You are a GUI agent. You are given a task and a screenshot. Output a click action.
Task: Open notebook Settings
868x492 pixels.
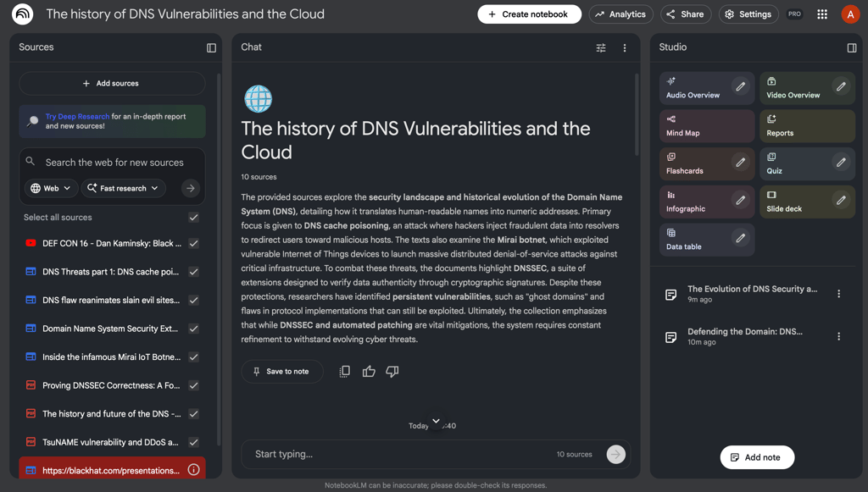(x=748, y=14)
